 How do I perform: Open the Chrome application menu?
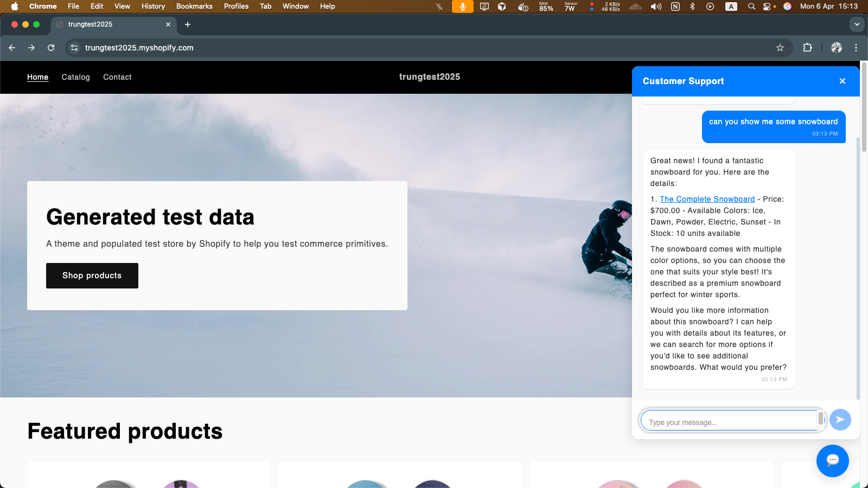(43, 7)
